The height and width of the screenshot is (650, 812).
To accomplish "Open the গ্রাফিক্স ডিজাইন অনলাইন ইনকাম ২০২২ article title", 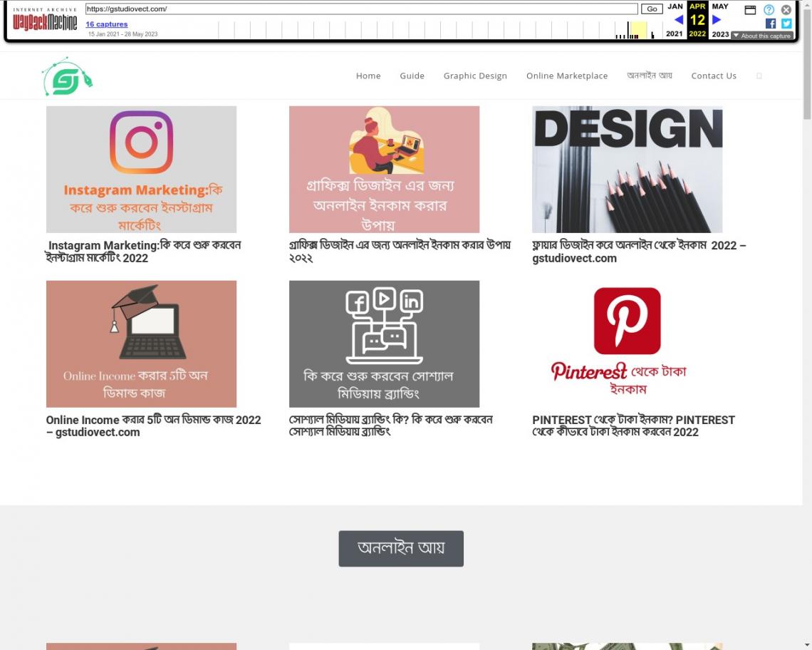I will [400, 252].
